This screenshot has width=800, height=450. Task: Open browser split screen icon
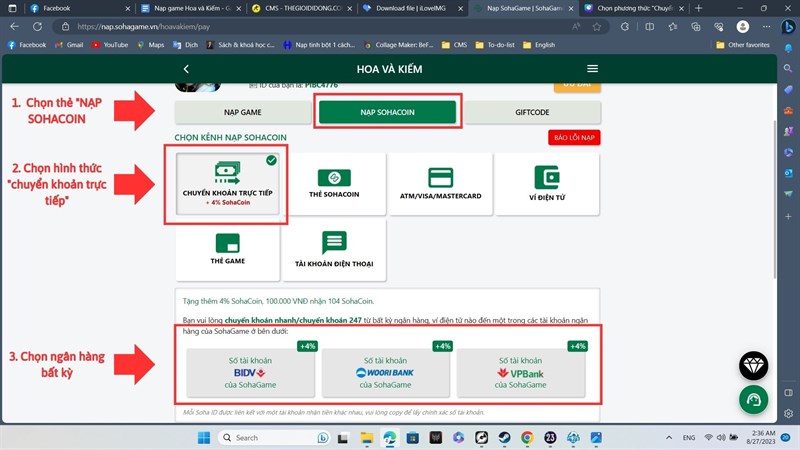[649, 27]
